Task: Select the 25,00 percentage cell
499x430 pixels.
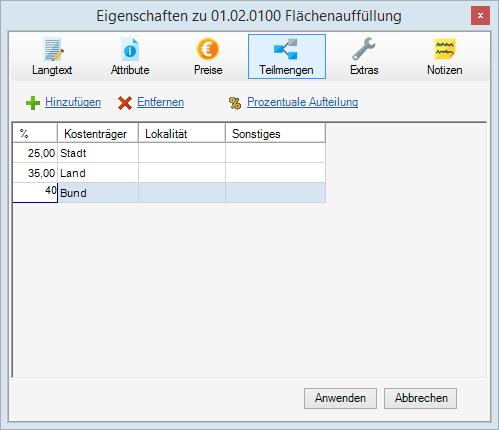Action: [x=35, y=153]
